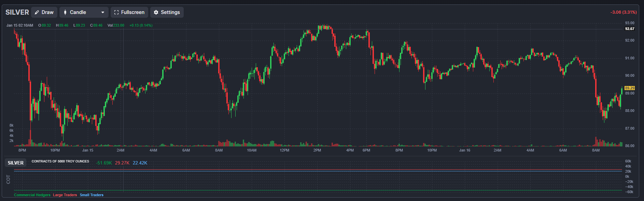Screen dimensions: 644x201
Task: Click the pencil icon on Draw
Action: click(x=37, y=12)
